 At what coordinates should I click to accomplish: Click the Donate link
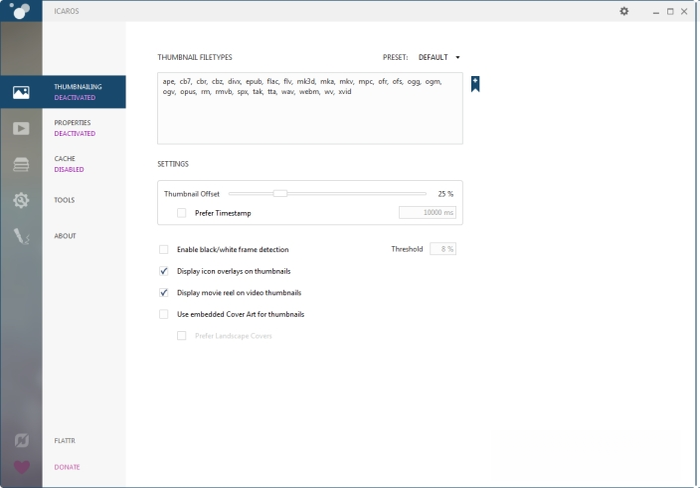[67, 467]
